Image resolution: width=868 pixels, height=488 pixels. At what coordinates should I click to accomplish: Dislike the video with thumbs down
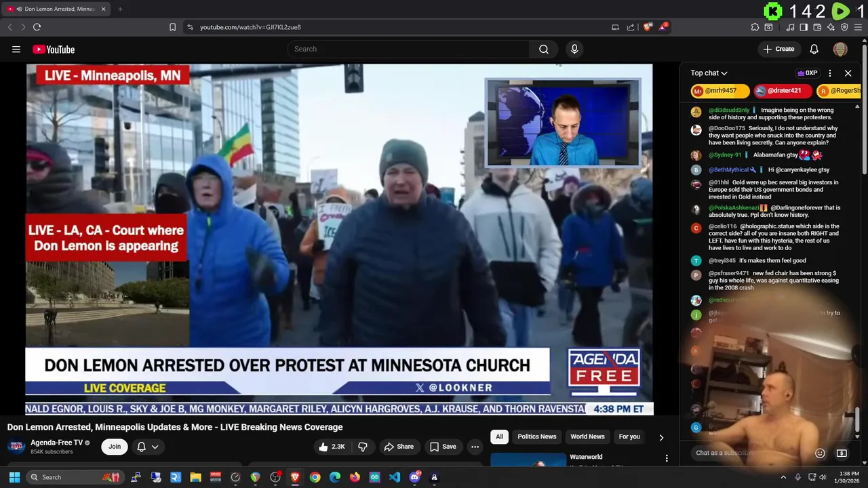point(363,447)
